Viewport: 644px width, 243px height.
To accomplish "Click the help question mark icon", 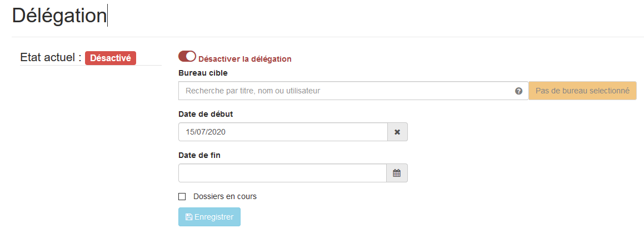I will pyautogui.click(x=518, y=91).
